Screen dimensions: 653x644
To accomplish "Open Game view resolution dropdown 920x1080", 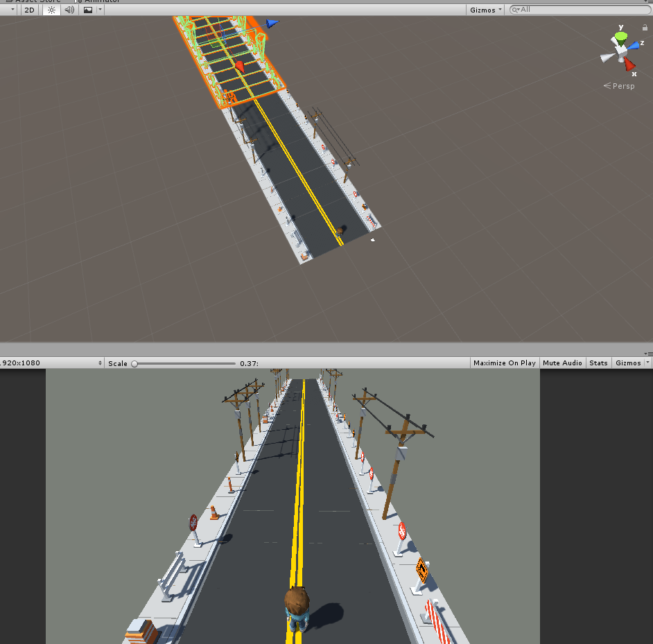I will pos(51,363).
